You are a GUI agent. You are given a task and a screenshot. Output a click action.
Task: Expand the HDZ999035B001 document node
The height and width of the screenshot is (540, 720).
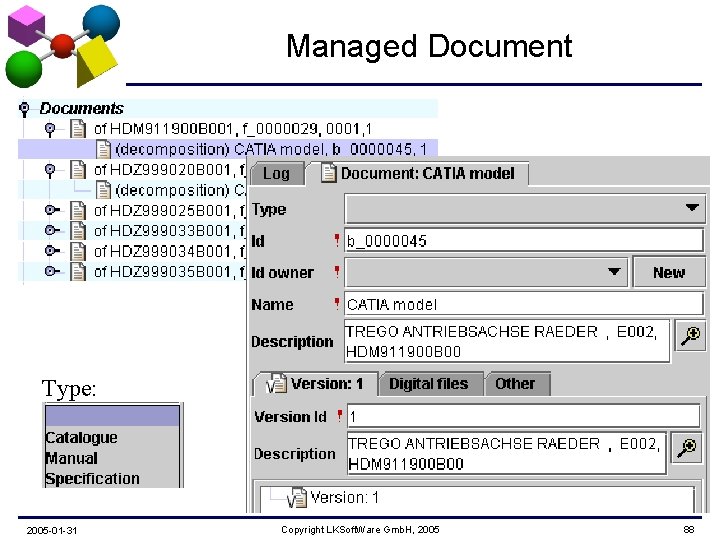[52, 271]
